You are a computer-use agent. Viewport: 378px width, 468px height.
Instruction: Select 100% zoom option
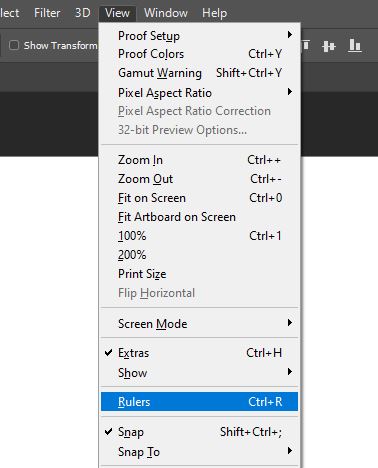click(199, 236)
